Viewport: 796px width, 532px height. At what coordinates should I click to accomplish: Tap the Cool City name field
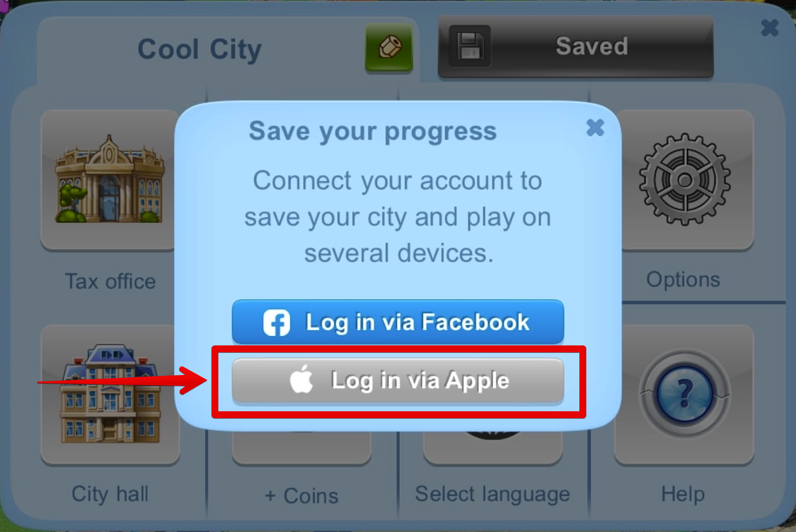(200, 49)
